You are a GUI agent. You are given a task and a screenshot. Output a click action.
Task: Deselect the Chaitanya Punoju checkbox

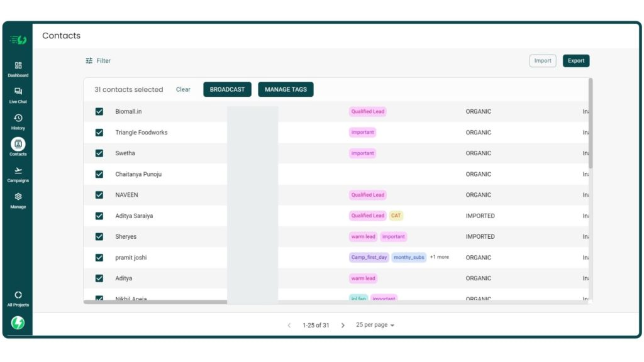tap(99, 174)
